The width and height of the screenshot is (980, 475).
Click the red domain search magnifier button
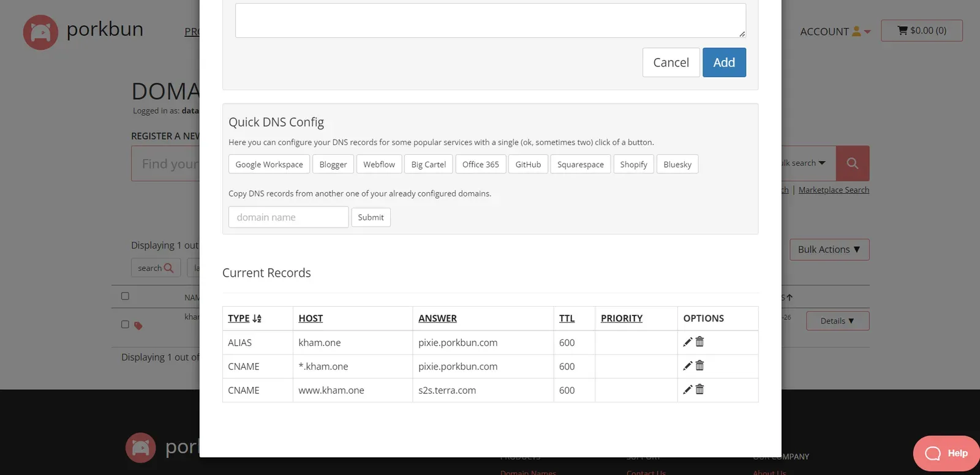(853, 163)
